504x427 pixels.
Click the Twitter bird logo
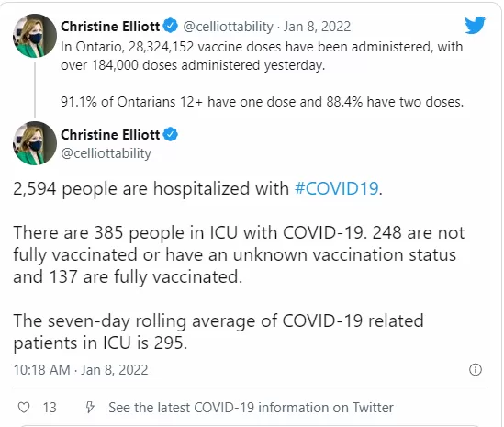tap(475, 25)
